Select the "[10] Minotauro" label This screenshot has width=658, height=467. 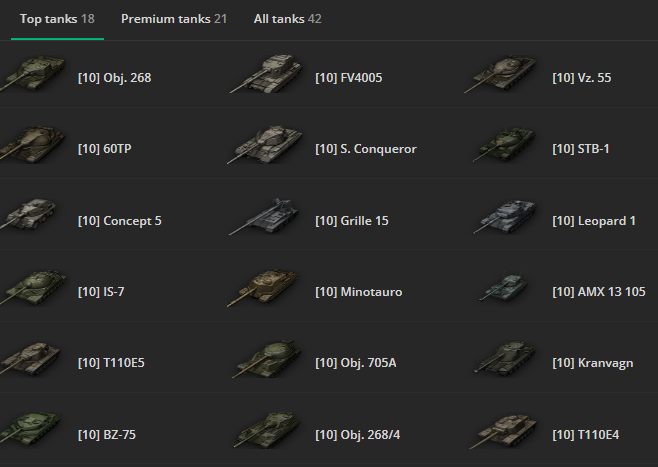click(359, 292)
